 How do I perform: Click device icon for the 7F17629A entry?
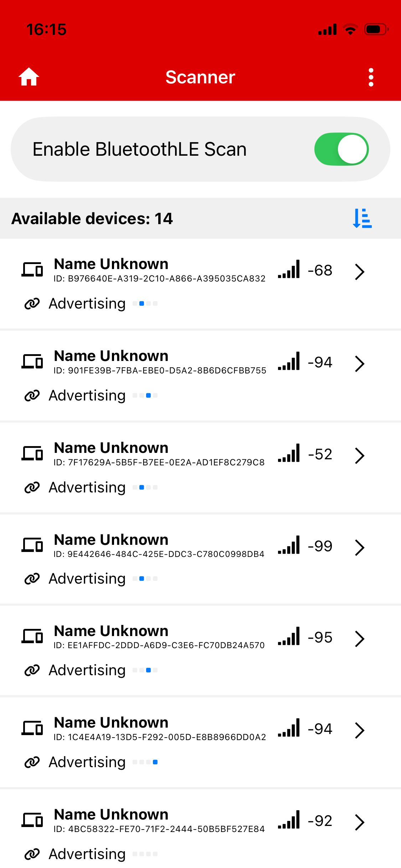[32, 454]
